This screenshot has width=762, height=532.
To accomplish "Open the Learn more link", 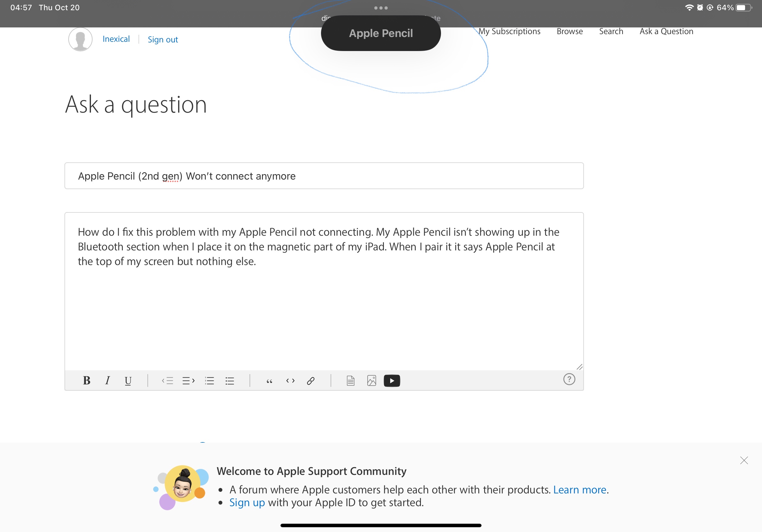I will tap(579, 490).
